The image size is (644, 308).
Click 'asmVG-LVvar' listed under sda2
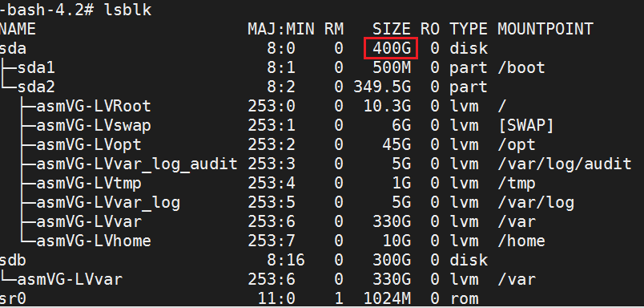point(89,221)
